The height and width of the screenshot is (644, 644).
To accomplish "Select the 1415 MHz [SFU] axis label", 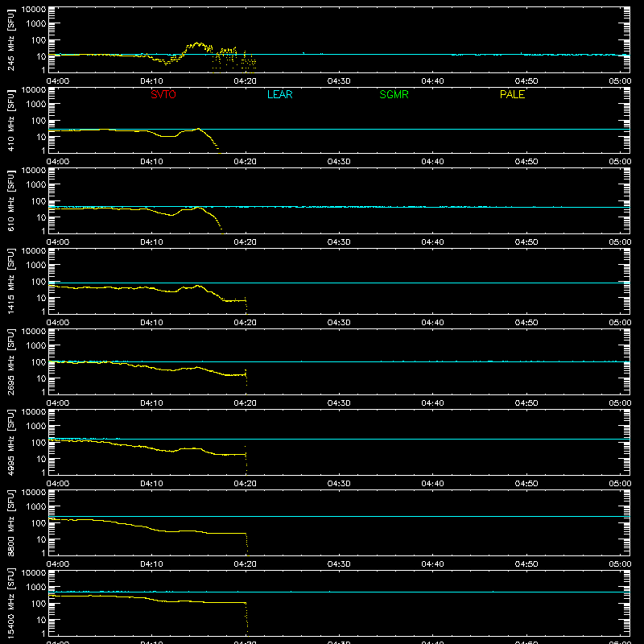I will point(10,281).
